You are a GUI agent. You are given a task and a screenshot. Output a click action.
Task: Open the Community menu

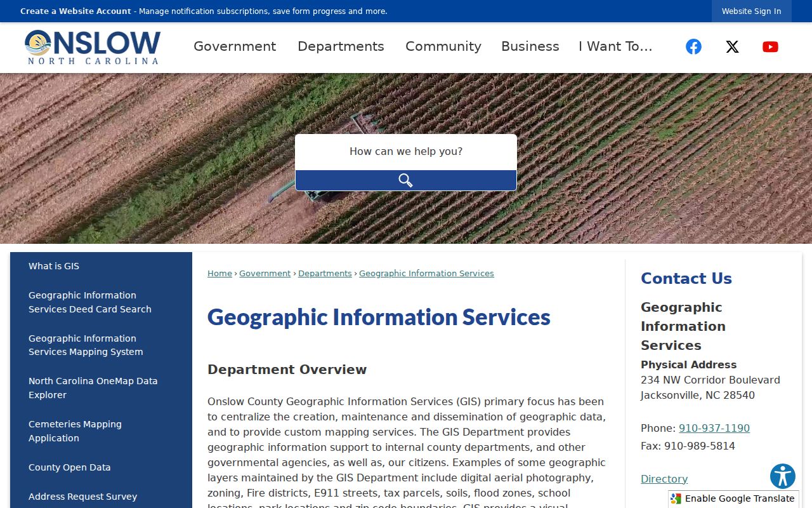(x=443, y=46)
